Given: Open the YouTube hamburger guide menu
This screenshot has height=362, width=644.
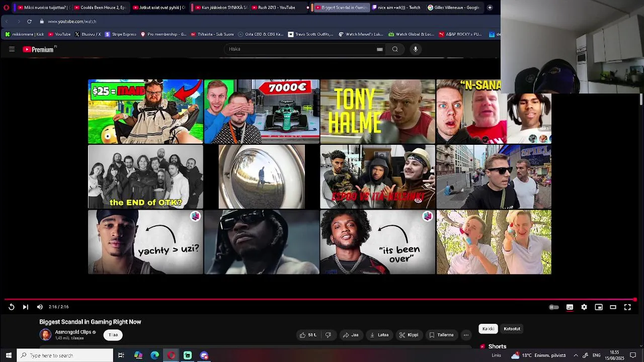Looking at the screenshot, I should [x=12, y=49].
